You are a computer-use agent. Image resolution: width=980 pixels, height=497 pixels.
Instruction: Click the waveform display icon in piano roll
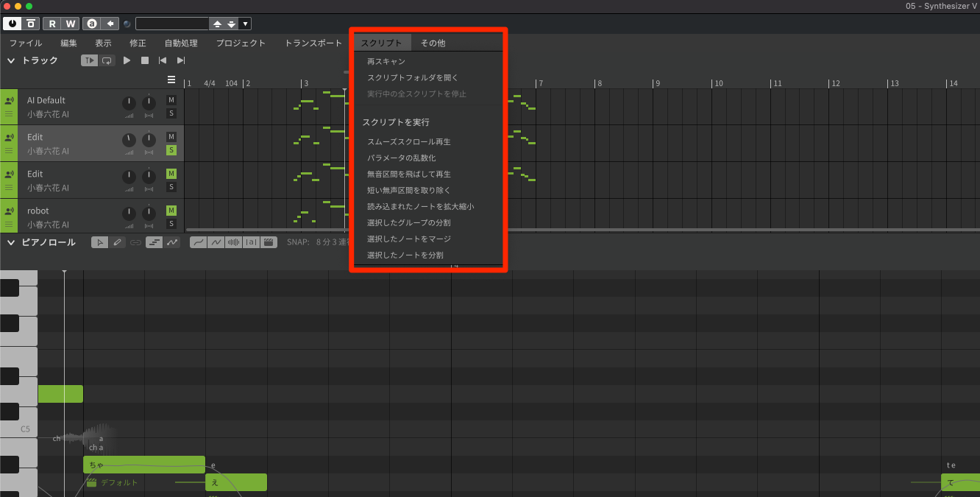click(x=234, y=242)
